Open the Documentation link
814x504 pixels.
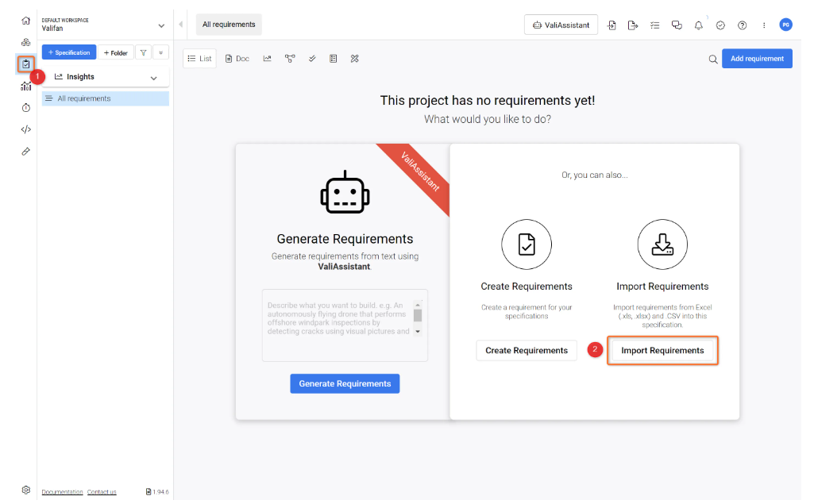[62, 491]
